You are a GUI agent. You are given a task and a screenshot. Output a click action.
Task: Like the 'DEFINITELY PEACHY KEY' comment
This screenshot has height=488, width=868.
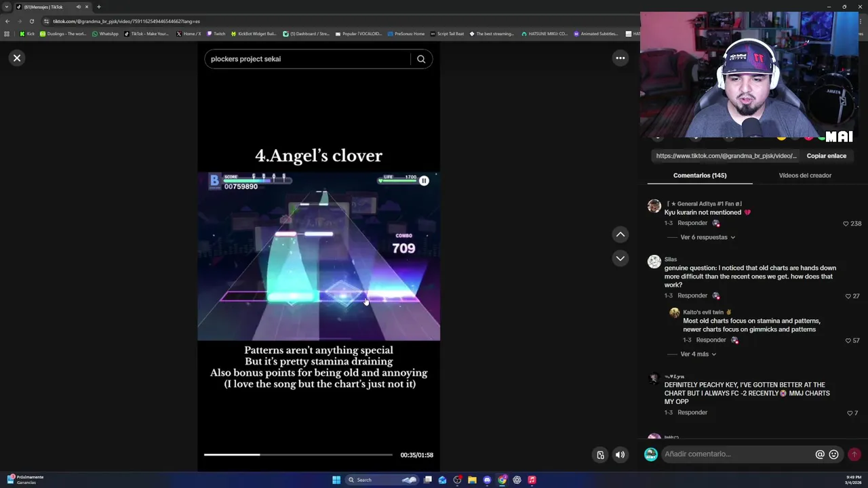849,413
